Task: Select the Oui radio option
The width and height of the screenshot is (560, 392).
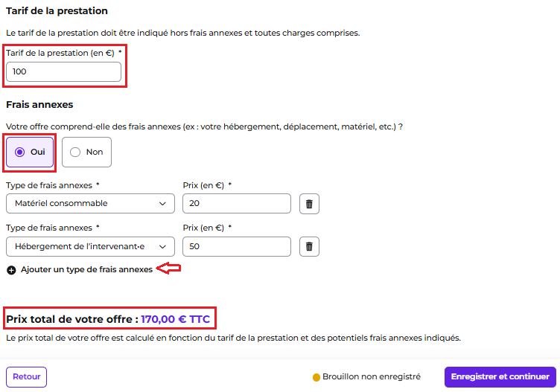Action: tap(30, 152)
